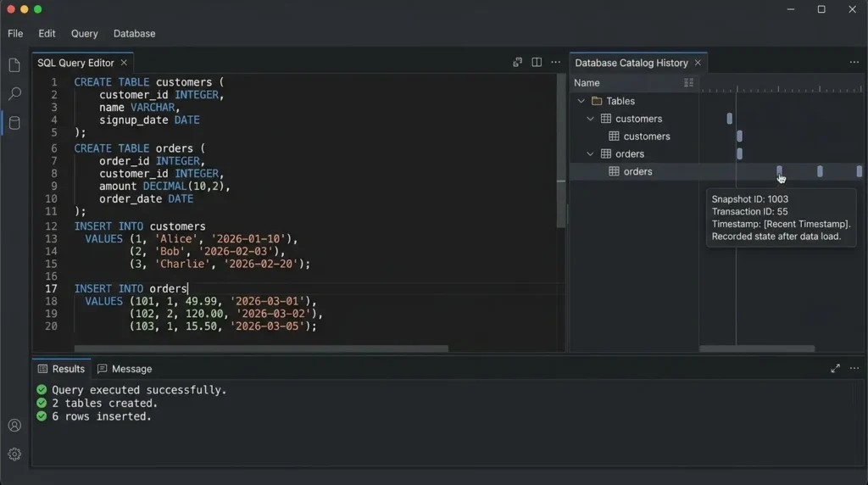This screenshot has width=868, height=485.
Task: Click the Tables folder icon
Action: pyautogui.click(x=597, y=101)
